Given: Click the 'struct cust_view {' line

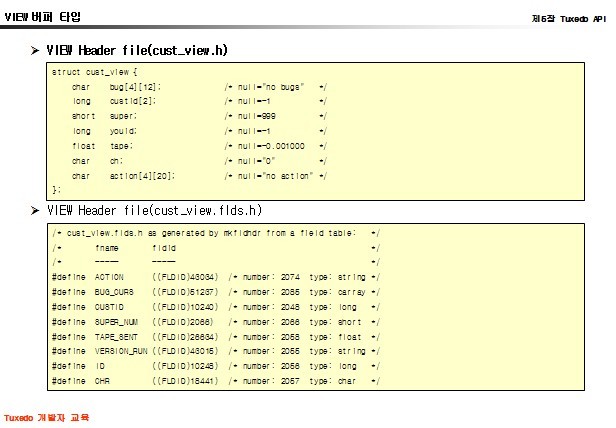Looking at the screenshot, I should point(94,72).
